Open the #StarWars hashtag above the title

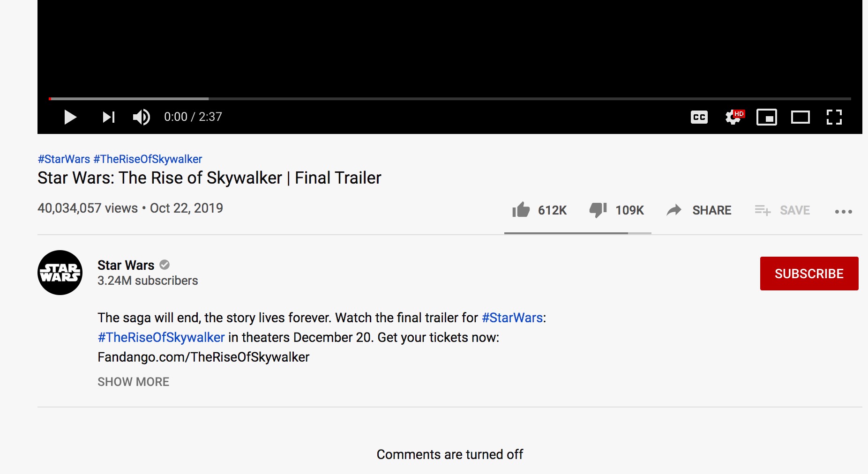[64, 159]
